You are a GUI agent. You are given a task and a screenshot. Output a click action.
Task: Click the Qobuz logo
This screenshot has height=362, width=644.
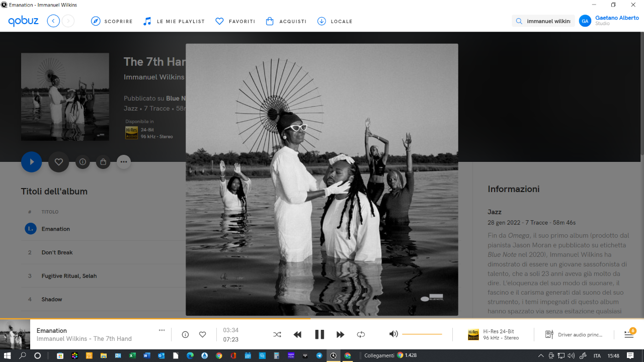coord(23,21)
